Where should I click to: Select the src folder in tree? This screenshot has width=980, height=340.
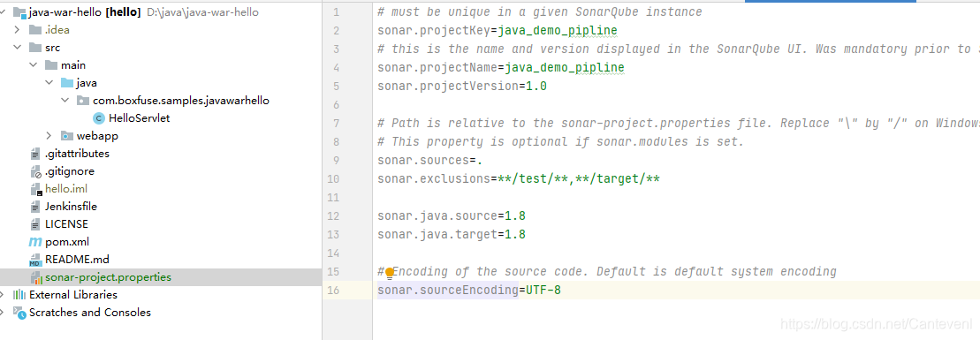point(52,48)
